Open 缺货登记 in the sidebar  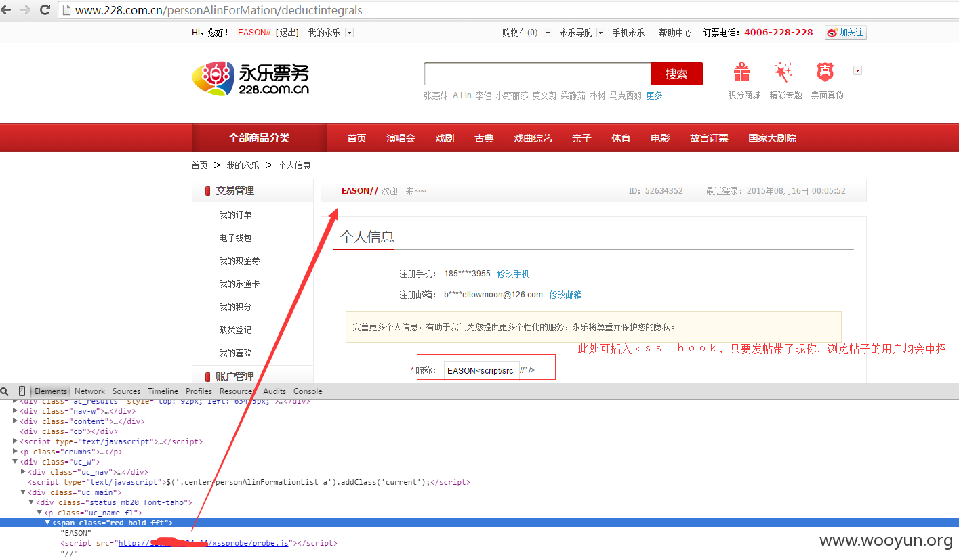(x=235, y=330)
